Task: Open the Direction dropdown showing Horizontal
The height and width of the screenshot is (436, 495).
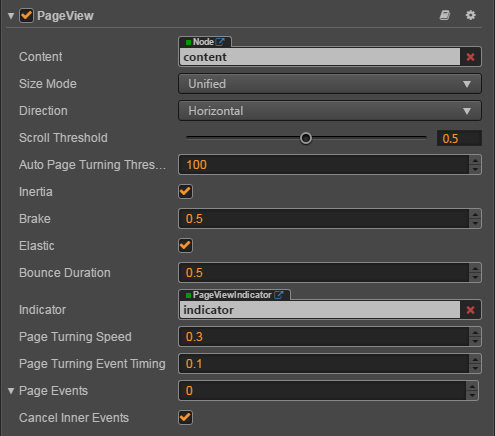Action: coord(330,111)
